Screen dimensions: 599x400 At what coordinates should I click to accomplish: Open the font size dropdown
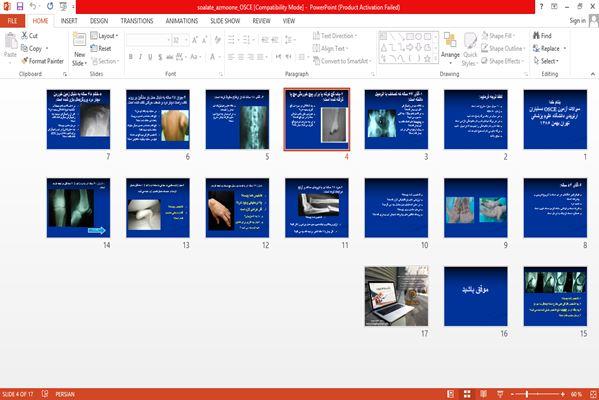186,40
